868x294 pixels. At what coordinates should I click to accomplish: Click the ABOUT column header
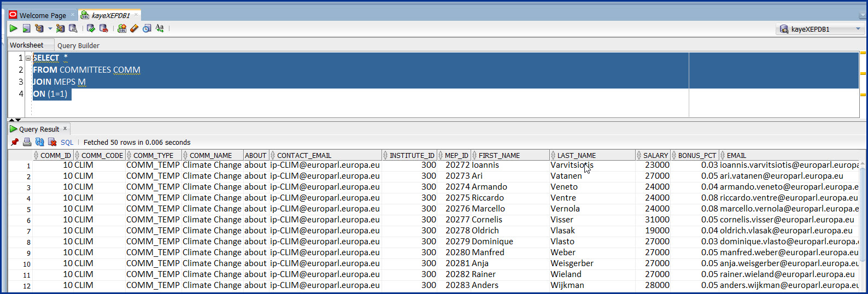tap(256, 155)
